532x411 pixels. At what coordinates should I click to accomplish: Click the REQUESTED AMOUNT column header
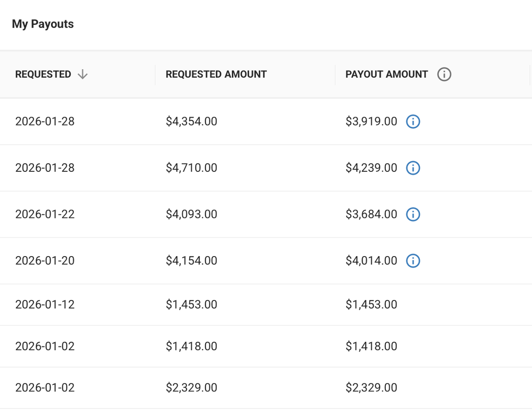[216, 75]
